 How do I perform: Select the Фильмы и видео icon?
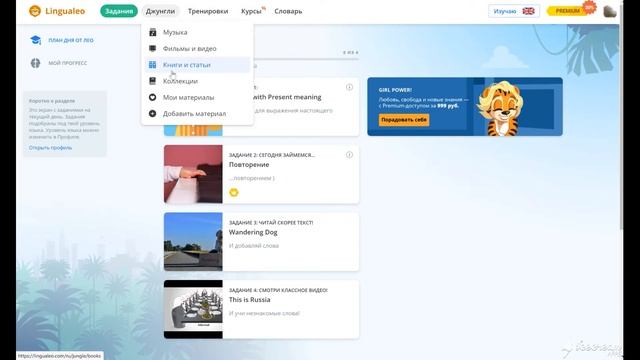click(152, 49)
